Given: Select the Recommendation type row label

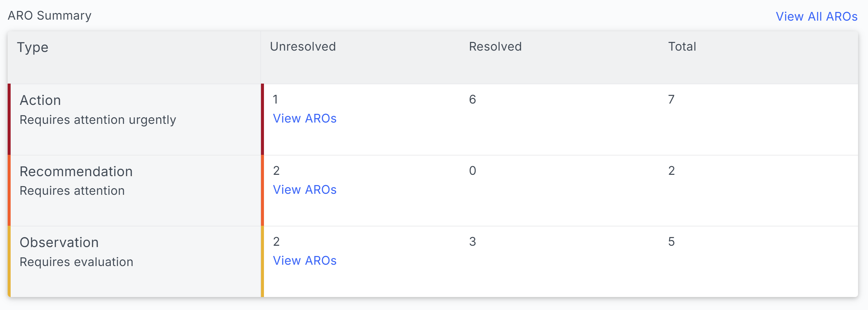Looking at the screenshot, I should (x=76, y=171).
